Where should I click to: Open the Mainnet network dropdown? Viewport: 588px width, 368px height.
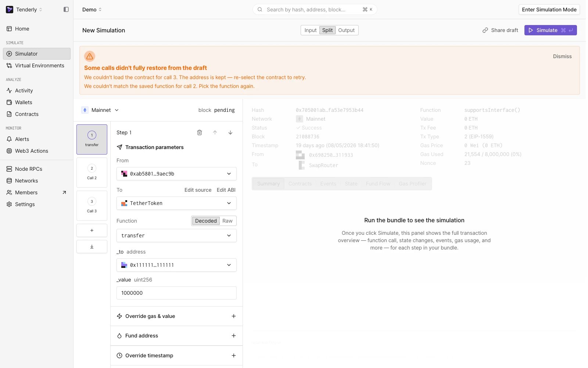(x=100, y=110)
